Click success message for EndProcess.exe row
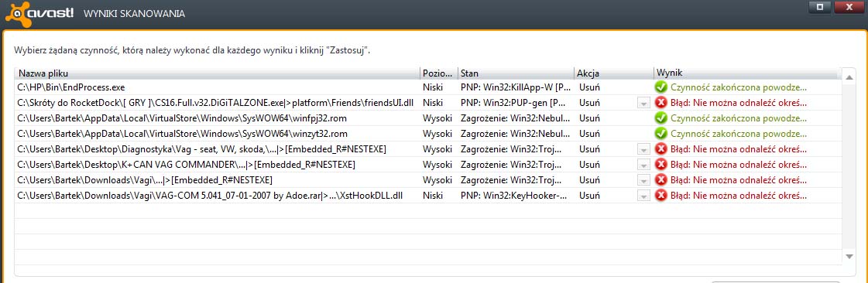 pyautogui.click(x=739, y=87)
